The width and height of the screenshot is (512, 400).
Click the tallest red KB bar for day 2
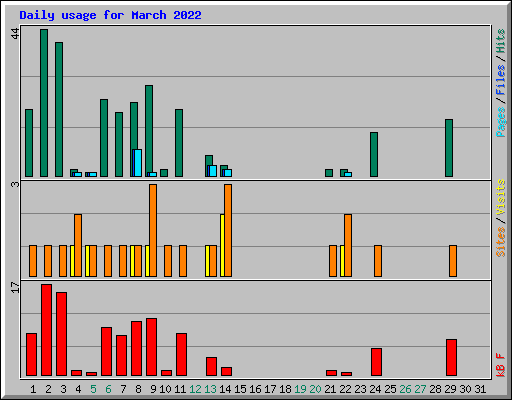tap(47, 330)
